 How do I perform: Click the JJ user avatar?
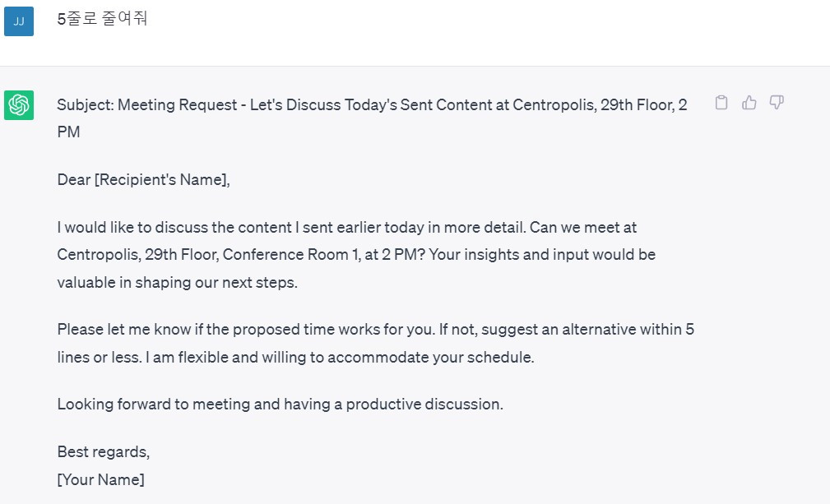click(19, 21)
